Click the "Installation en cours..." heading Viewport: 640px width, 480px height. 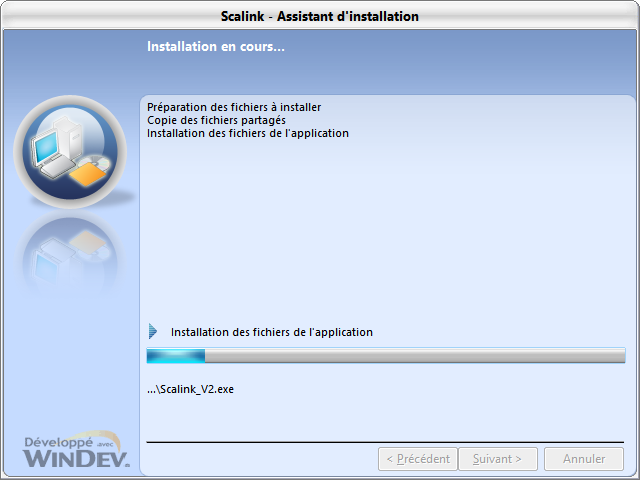point(216,46)
